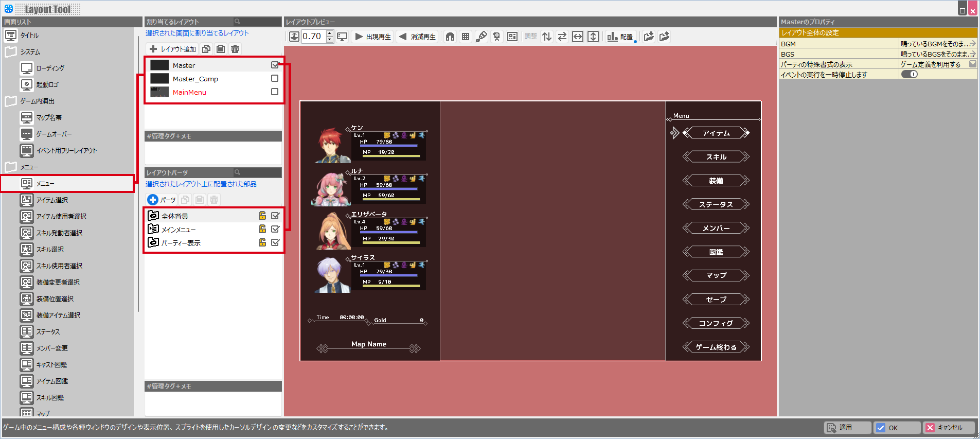Uncheck visibility of メインメニュー part
The width and height of the screenshot is (980, 439).
tap(275, 229)
